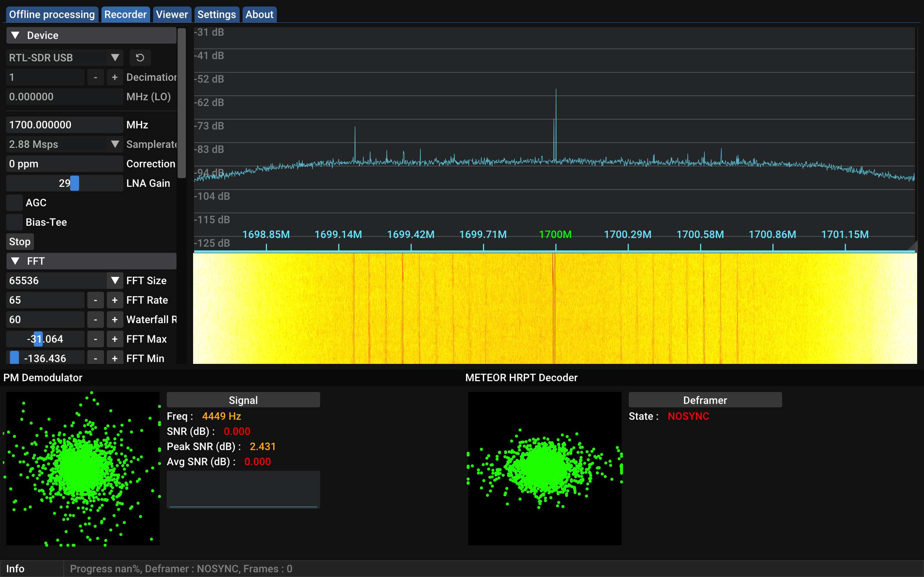Open the FFT Size dropdown
Viewport: 924px width, 577px height.
coord(114,281)
